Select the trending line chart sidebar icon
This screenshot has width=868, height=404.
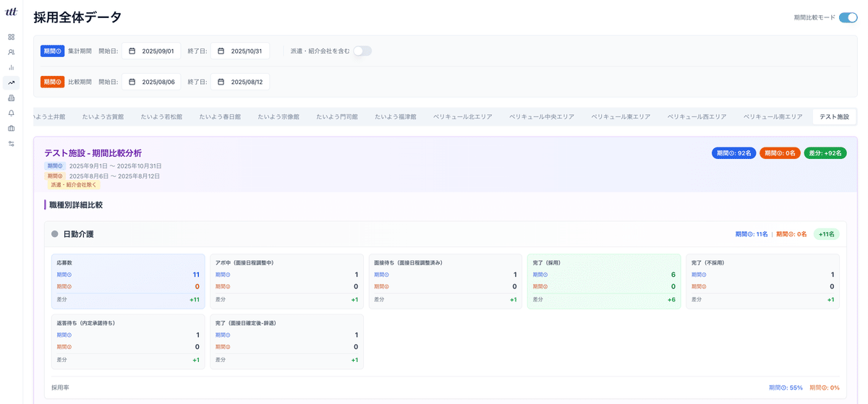[11, 82]
